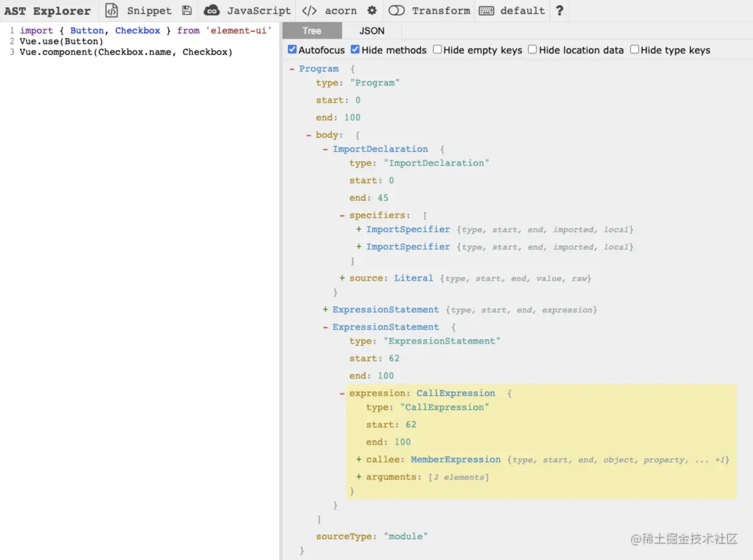Uncheck Hide methods checkbox
Viewport: 753px width, 560px height.
355,49
